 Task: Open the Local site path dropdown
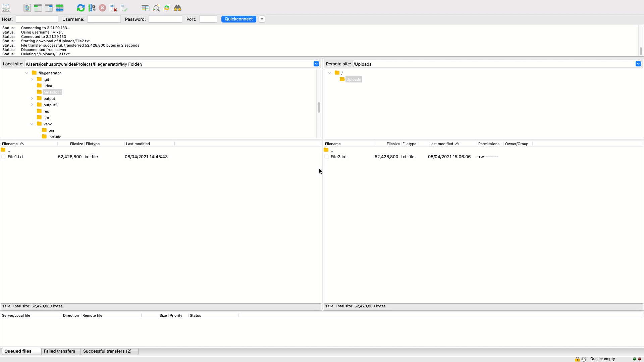[316, 64]
